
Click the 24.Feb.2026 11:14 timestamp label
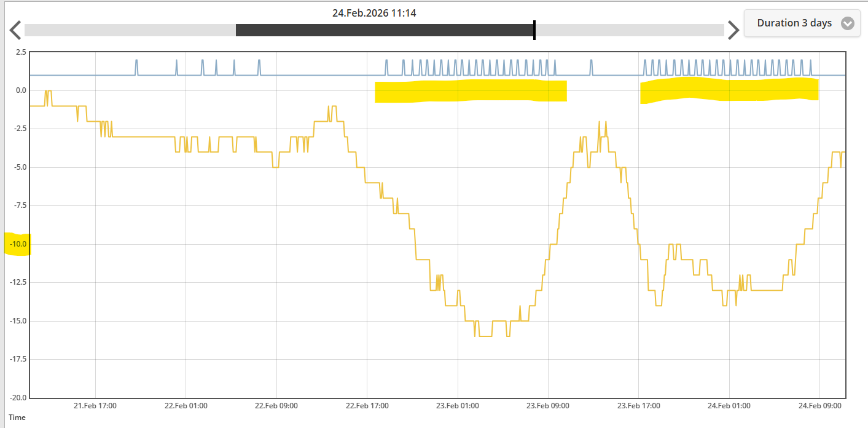tap(374, 13)
